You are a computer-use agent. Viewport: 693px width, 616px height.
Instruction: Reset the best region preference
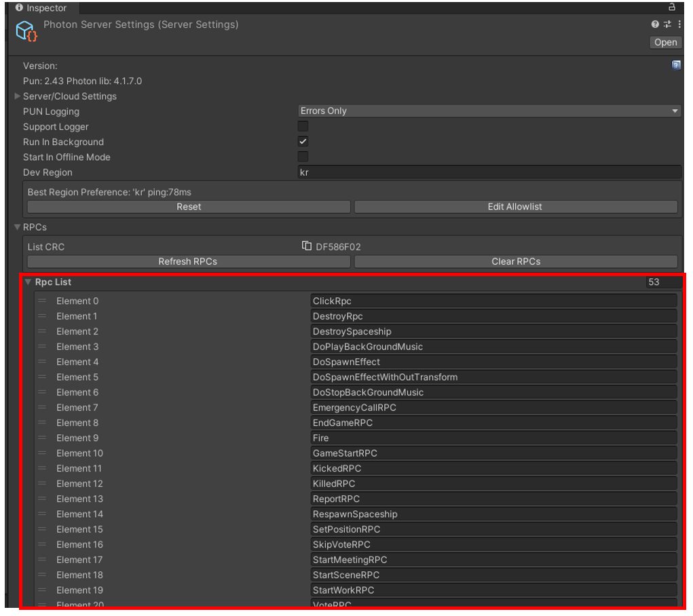pyautogui.click(x=189, y=207)
